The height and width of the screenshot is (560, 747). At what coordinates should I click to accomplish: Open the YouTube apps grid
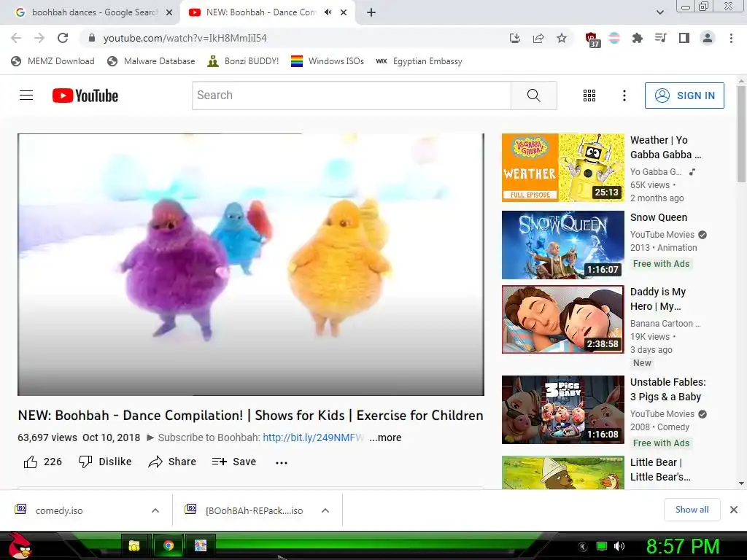click(x=589, y=96)
